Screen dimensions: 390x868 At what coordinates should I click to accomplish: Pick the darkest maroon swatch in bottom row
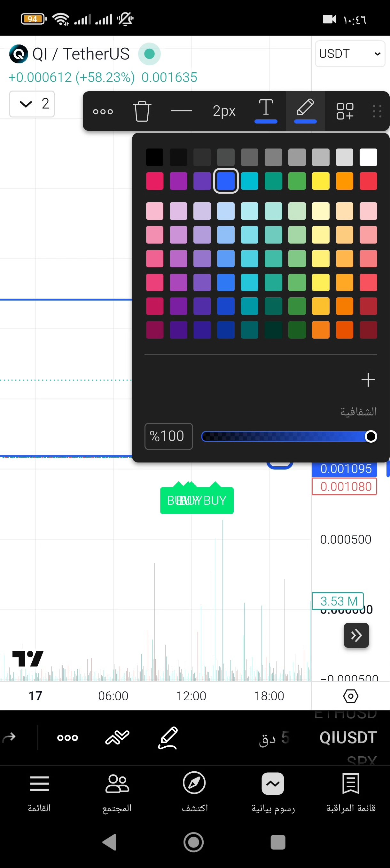(368, 330)
